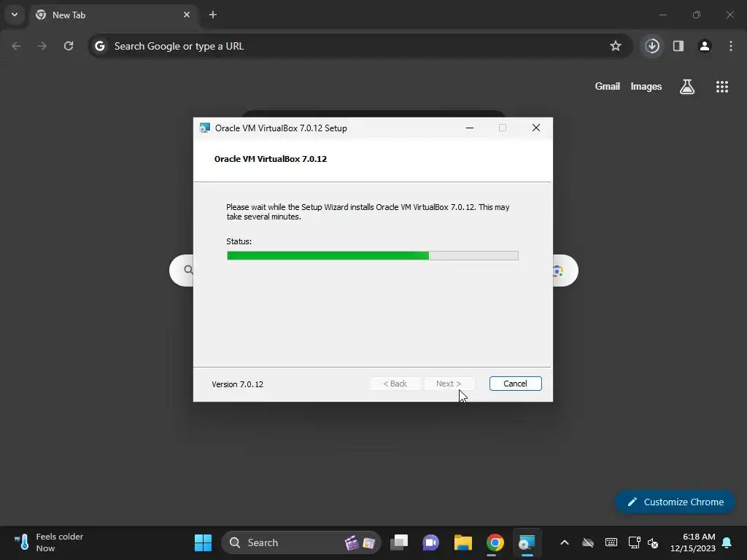Viewport: 747px width, 560px height.
Task: Cancel the VirtualBox installation
Action: tap(515, 384)
